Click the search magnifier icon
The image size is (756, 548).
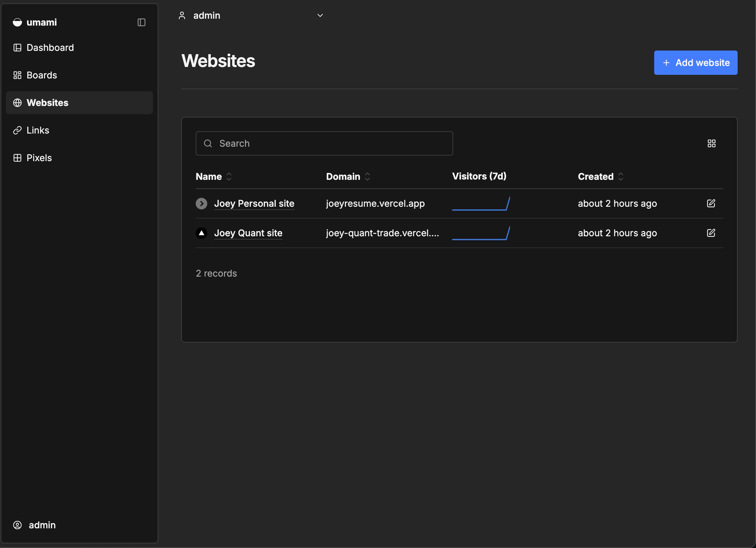(208, 143)
